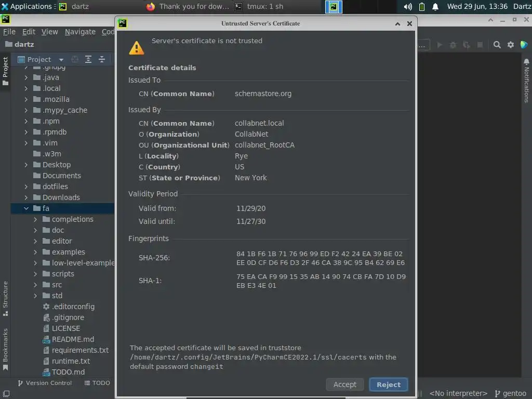The height and width of the screenshot is (399, 532).
Task: Click Collapse All icon in Project panel
Action: pyautogui.click(x=102, y=59)
